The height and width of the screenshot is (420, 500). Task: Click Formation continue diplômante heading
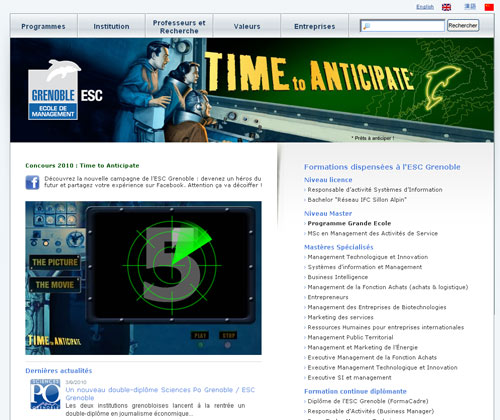pos(355,391)
